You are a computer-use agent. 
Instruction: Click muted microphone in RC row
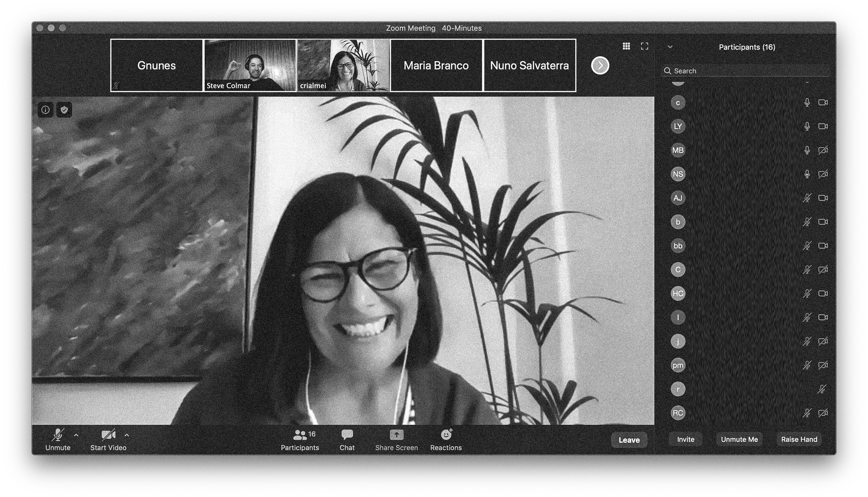coord(807,413)
